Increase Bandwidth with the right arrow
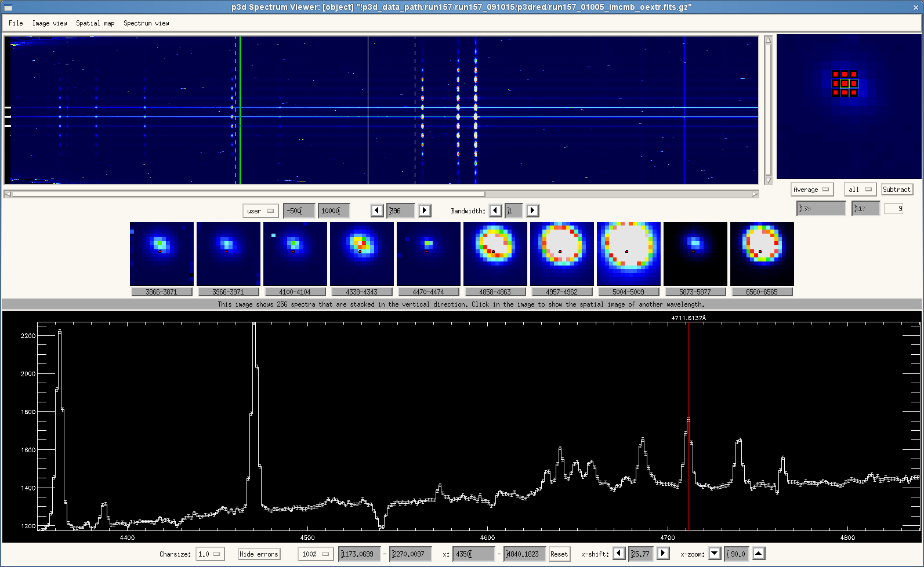Viewport: 924px width, 567px height. 532,210
